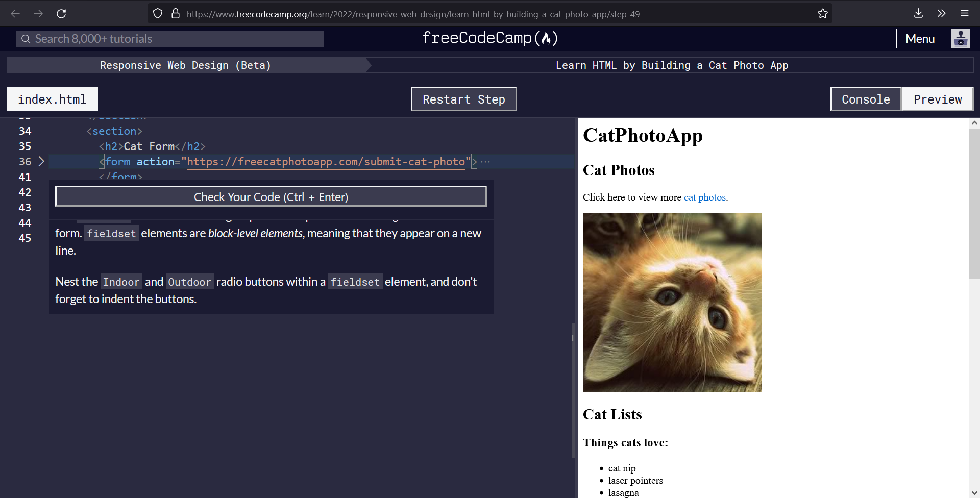Click the padlock site security icon
980x498 pixels.
[176, 13]
